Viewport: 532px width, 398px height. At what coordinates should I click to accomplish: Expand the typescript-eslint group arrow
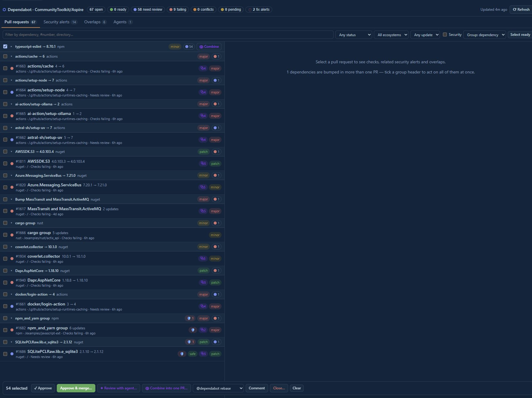(x=11, y=47)
